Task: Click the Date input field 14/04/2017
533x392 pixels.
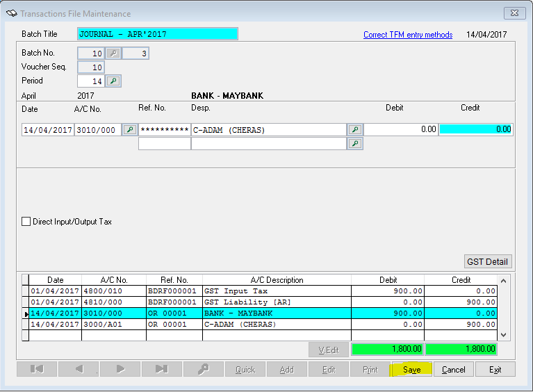Action: [47, 130]
